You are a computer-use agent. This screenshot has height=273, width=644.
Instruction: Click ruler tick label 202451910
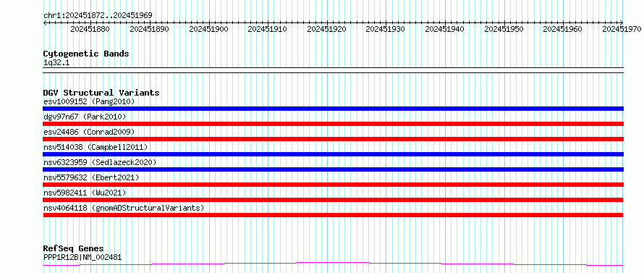268,29
